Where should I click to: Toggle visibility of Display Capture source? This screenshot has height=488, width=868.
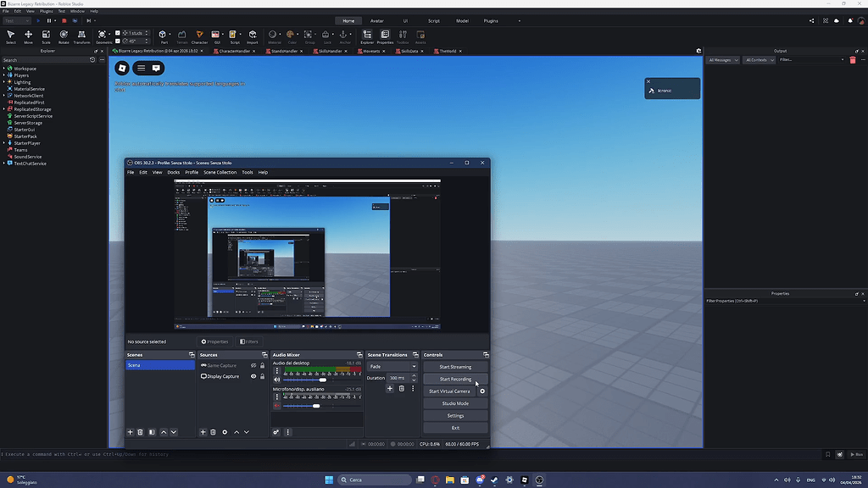coord(253,376)
